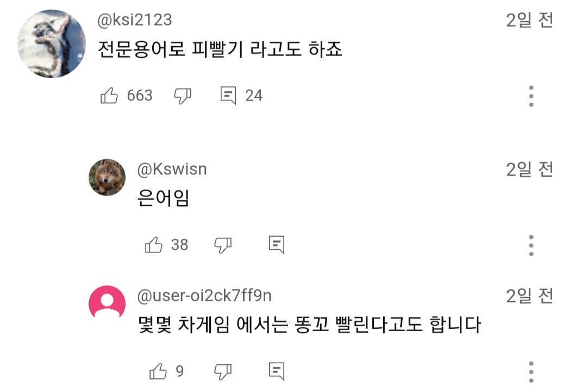Like the reply by @Kswisn
This screenshot has width=587, height=392.
tap(154, 245)
